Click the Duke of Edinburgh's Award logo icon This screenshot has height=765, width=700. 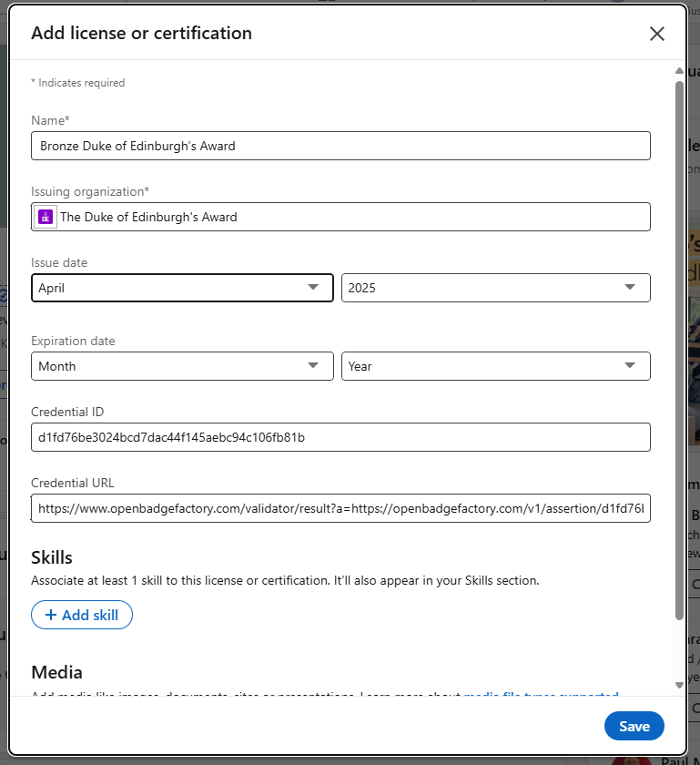tap(46, 217)
